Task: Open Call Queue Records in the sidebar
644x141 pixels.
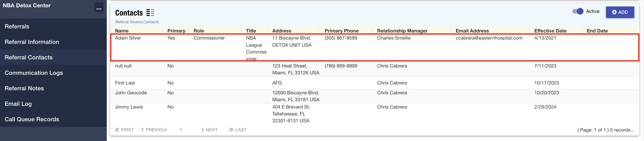Action: (32, 120)
